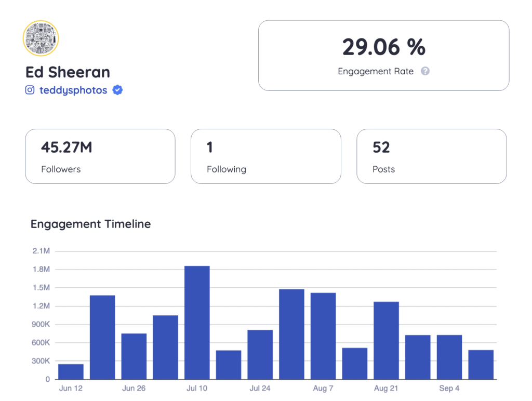Click the Aug 21 bar in chart
532x401 pixels.
click(387, 340)
